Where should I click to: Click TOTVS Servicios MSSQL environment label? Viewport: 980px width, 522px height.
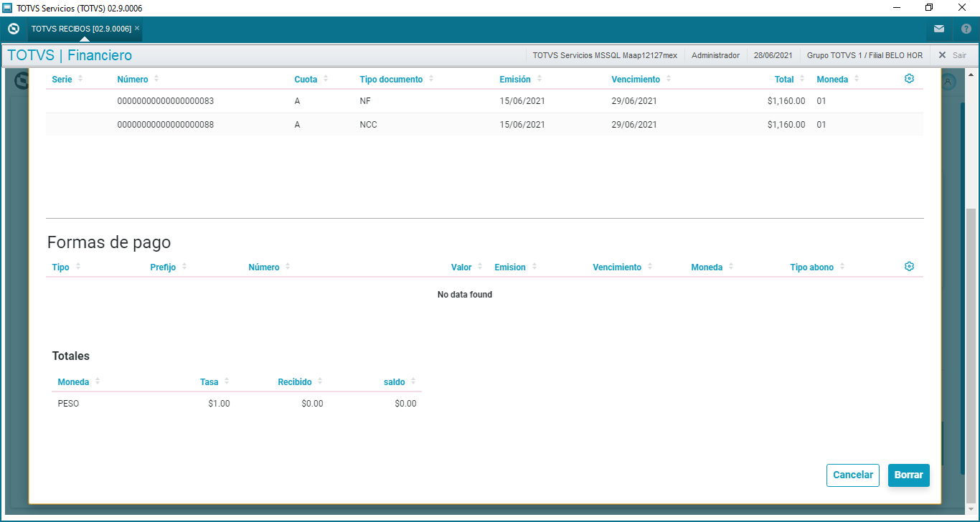pyautogui.click(x=605, y=55)
